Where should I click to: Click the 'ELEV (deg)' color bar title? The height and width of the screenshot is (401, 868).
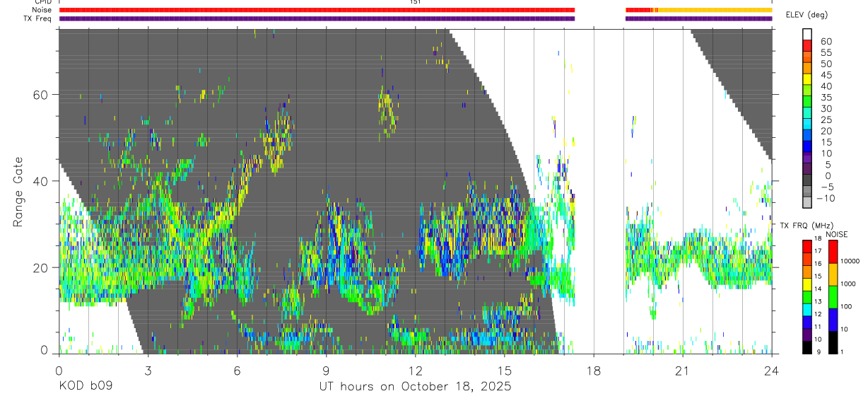pyautogui.click(x=807, y=15)
